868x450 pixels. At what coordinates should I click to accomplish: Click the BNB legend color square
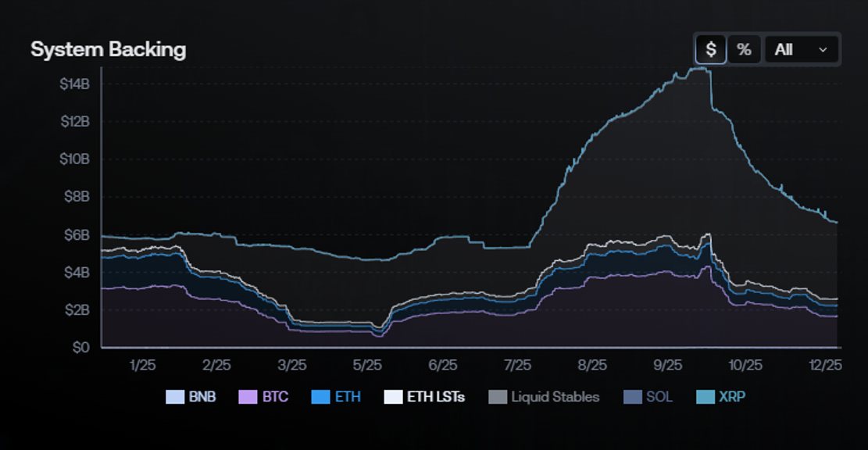coord(175,397)
